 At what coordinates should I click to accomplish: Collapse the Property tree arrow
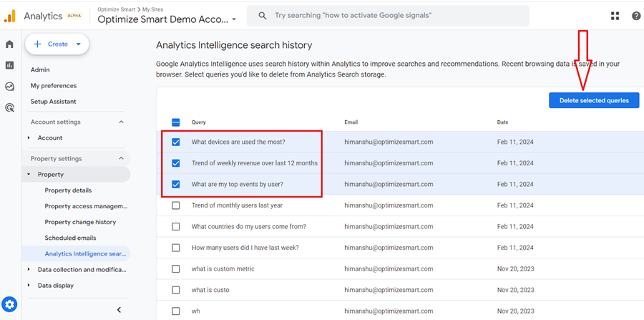coord(29,175)
